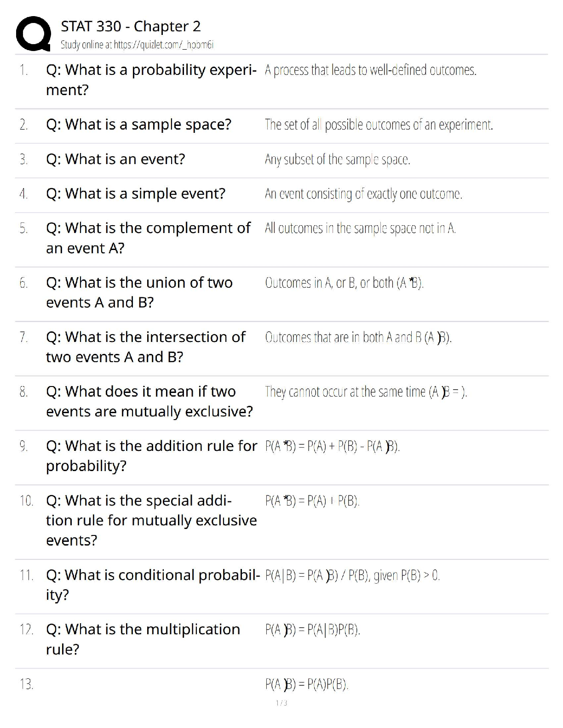The width and height of the screenshot is (563, 728).
Task: Click the item number 10 label
Action: (x=26, y=500)
